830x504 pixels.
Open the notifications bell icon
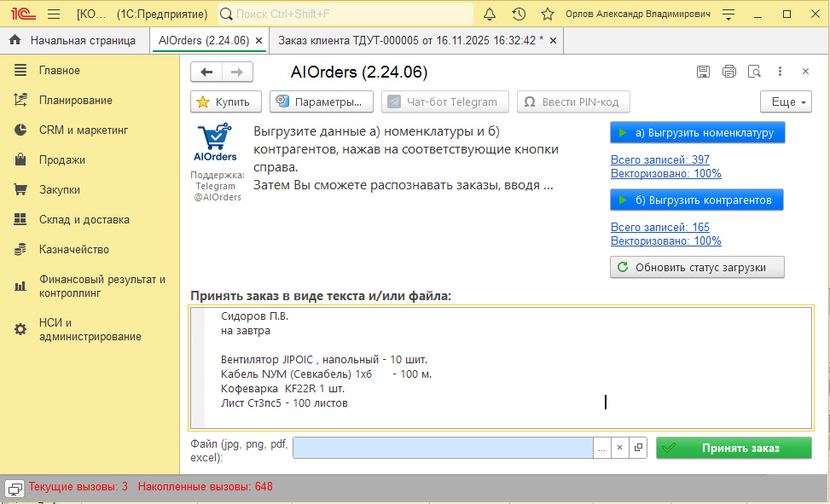[x=490, y=14]
